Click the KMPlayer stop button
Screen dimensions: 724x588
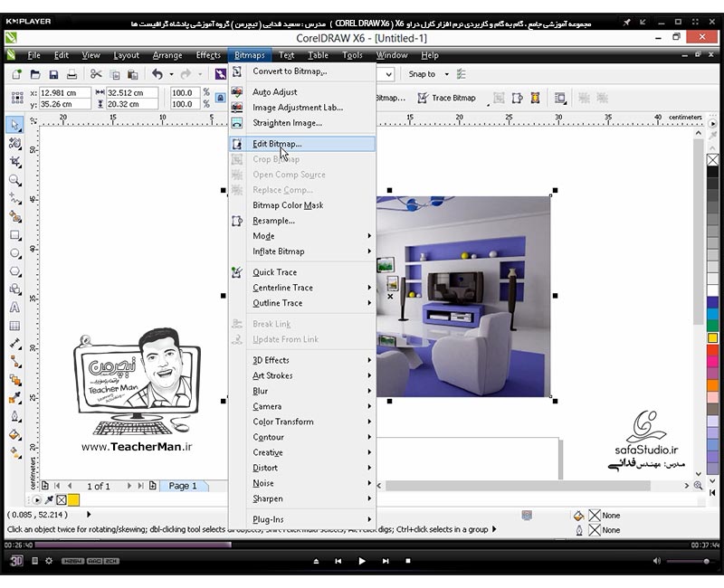408,561
